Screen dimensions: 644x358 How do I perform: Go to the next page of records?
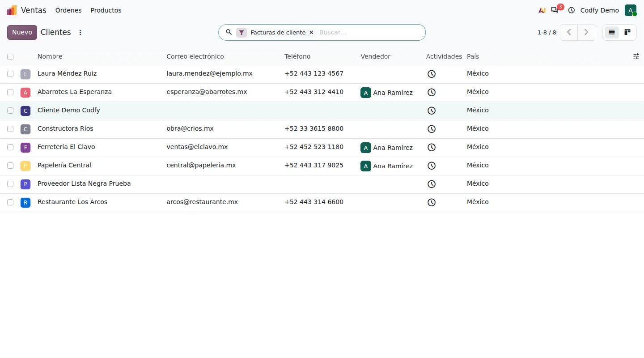(586, 32)
